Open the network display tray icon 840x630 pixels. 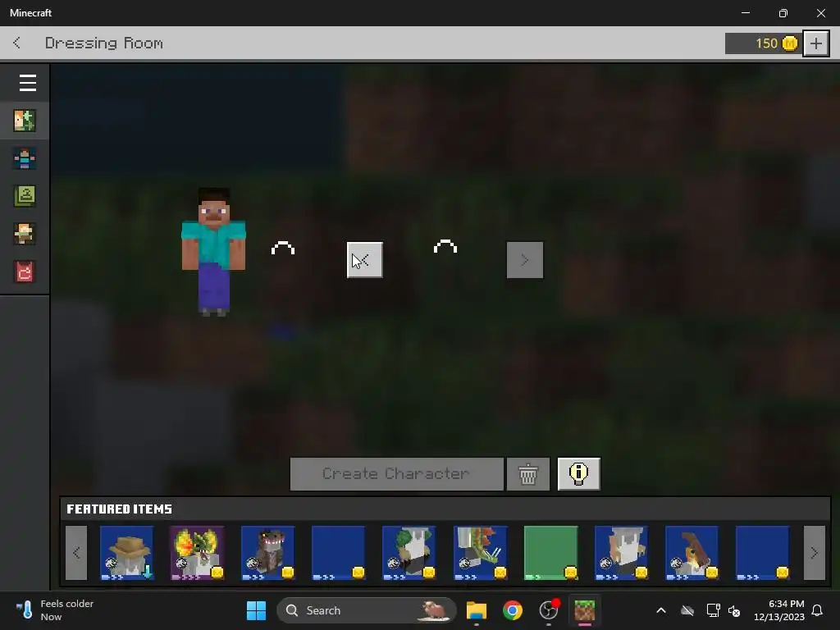(713, 610)
